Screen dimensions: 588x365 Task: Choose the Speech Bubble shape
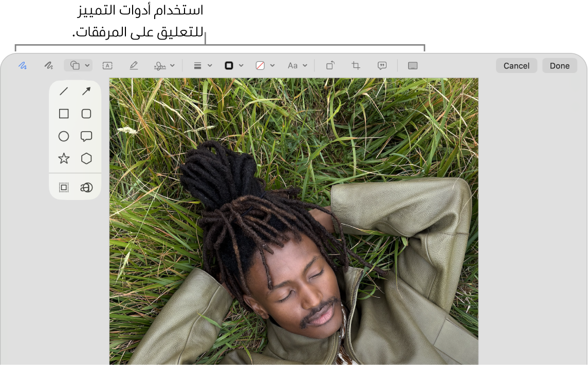[86, 136]
